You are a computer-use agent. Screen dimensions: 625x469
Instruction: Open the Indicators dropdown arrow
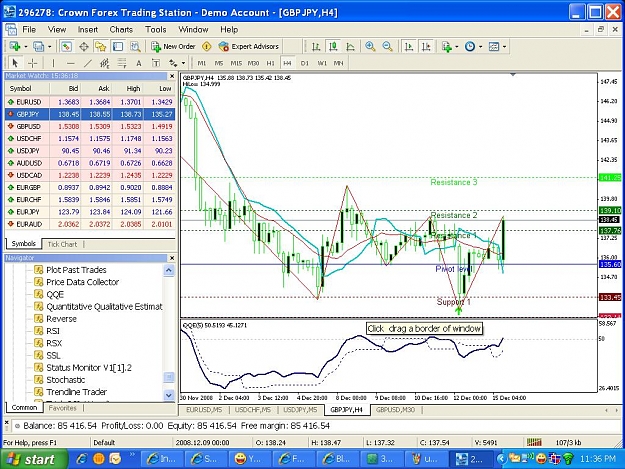tap(457, 47)
